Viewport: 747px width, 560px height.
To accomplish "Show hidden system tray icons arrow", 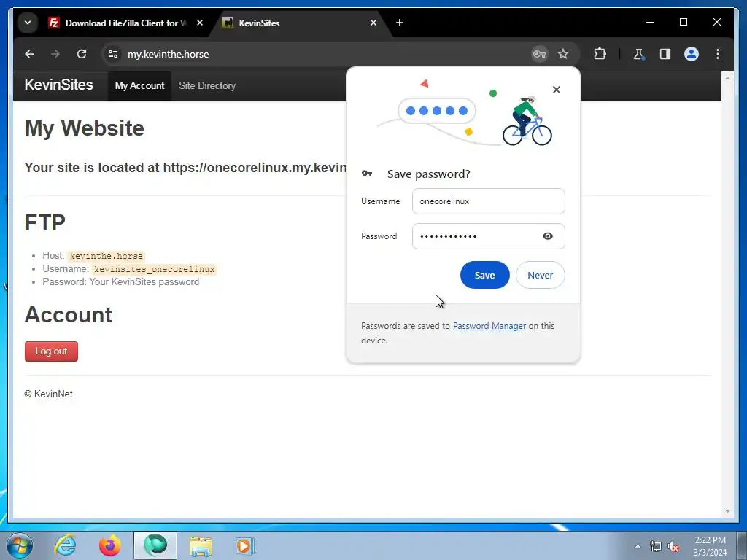I will click(638, 546).
